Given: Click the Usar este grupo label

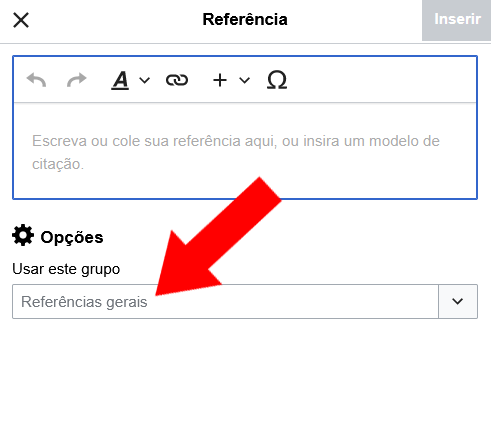Looking at the screenshot, I should click(x=66, y=269).
